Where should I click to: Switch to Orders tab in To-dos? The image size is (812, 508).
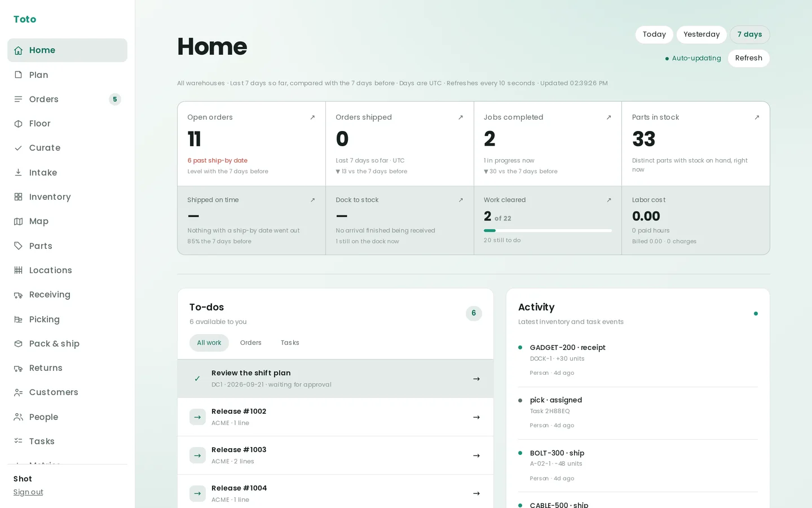click(251, 343)
